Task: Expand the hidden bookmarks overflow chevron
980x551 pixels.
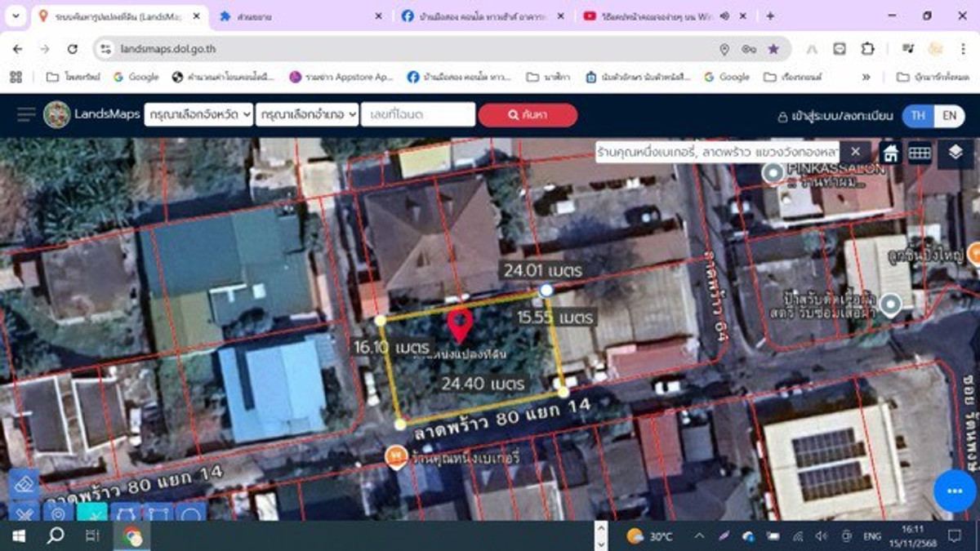Action: (x=866, y=77)
